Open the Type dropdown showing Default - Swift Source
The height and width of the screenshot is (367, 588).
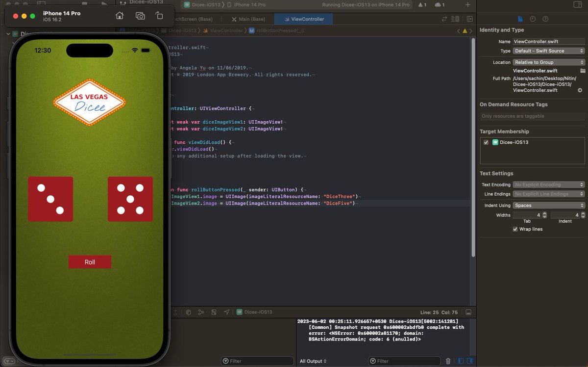548,51
